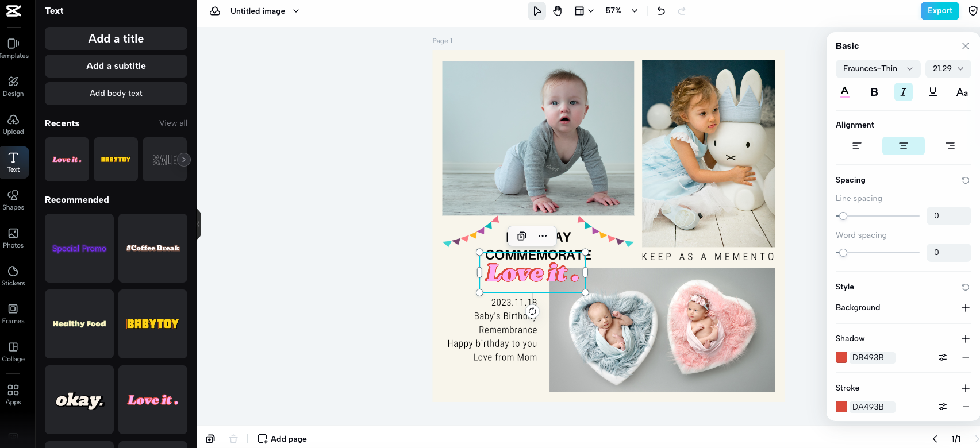
Task: Choose the #Coffee Break text preset
Action: pos(153,248)
